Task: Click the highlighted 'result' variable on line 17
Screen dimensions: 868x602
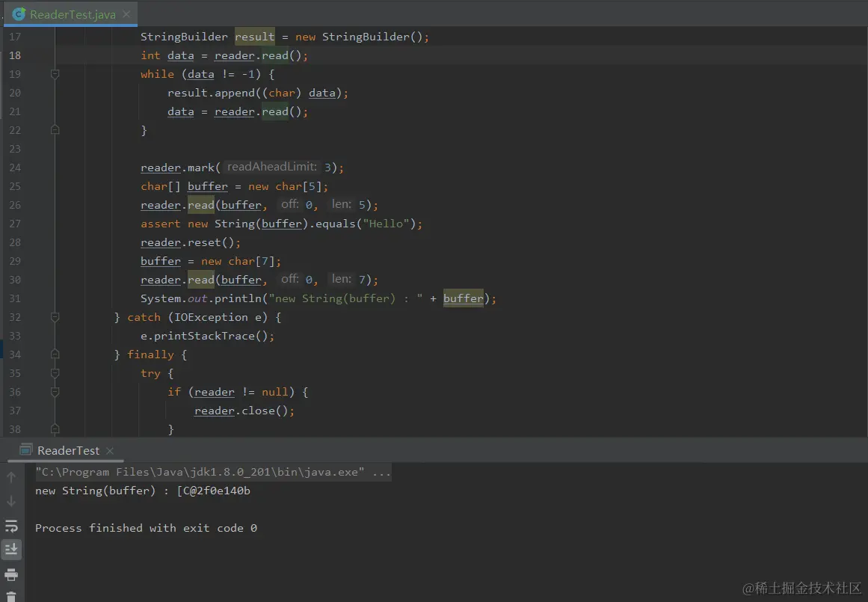Action: pos(255,37)
